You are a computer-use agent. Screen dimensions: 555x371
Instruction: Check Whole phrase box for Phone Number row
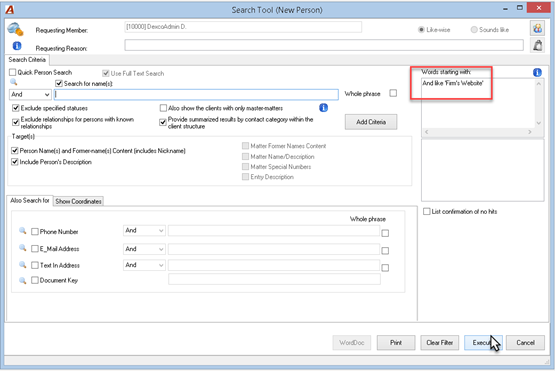pos(385,233)
